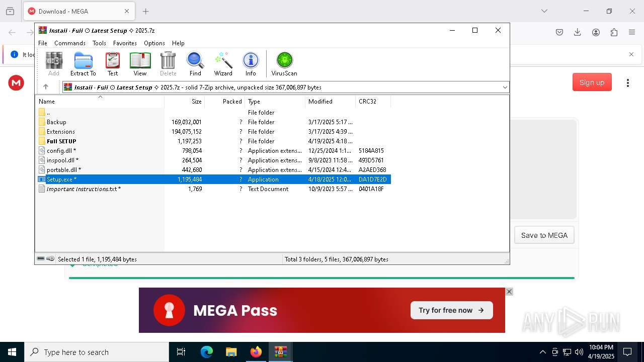The image size is (644, 362).
Task: Open File Explorer from the taskbar
Action: [231, 352]
